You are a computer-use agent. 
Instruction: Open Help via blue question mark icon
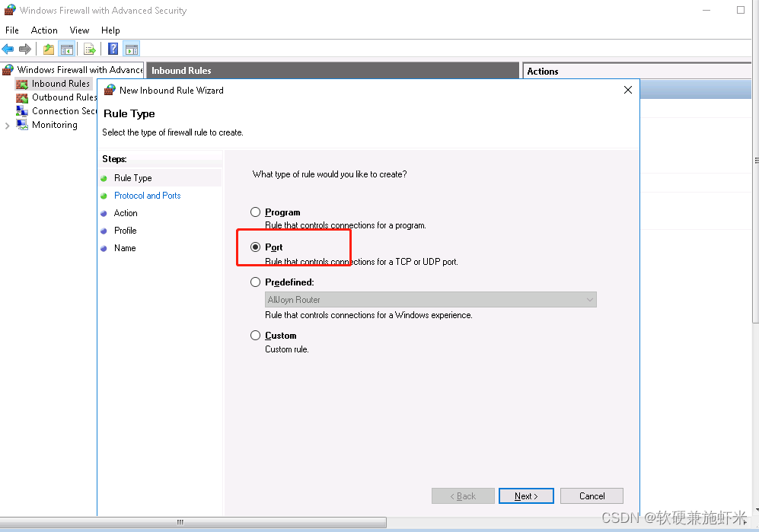[113, 49]
